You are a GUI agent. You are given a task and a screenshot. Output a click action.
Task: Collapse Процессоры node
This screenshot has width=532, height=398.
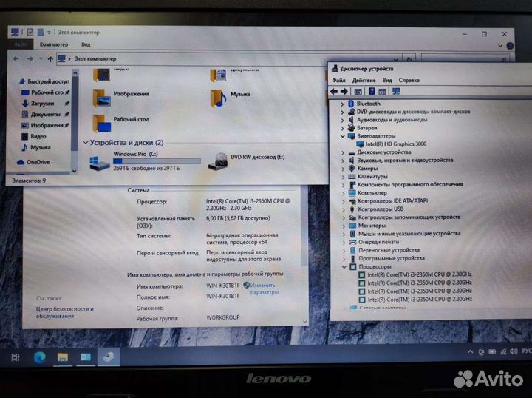pyautogui.click(x=344, y=267)
